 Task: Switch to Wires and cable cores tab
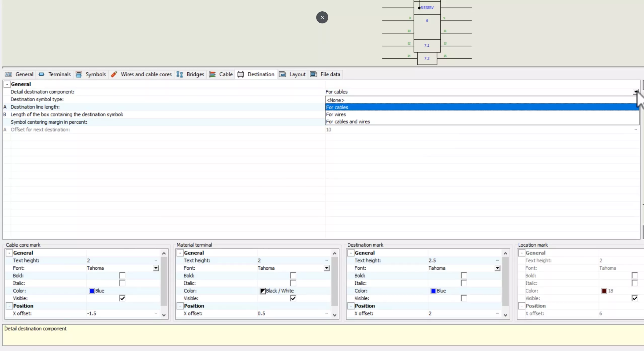click(141, 74)
